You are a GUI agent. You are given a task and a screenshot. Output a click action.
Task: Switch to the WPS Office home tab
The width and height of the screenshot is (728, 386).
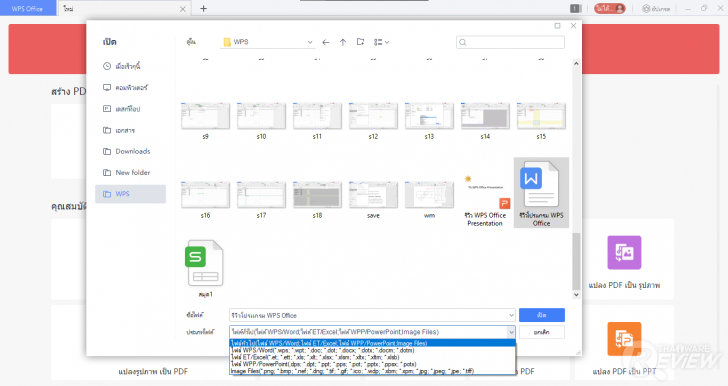point(27,8)
